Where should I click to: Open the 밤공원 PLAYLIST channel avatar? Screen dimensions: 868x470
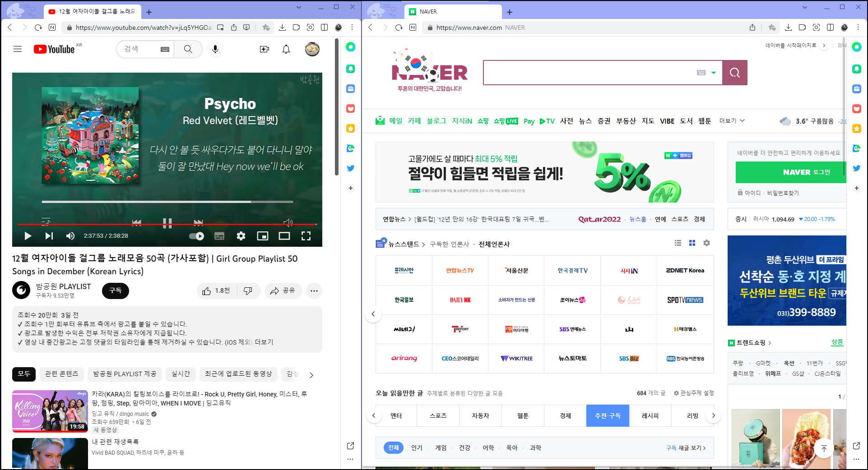pos(21,290)
